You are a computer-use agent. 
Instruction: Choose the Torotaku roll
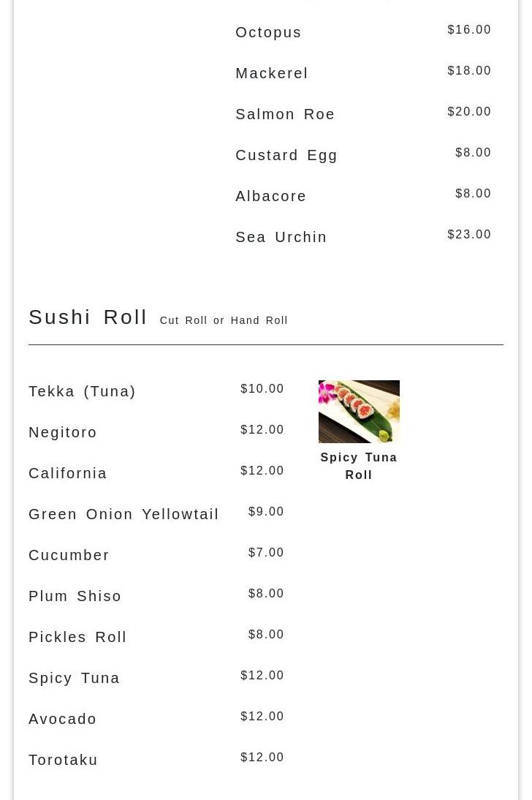click(64, 760)
